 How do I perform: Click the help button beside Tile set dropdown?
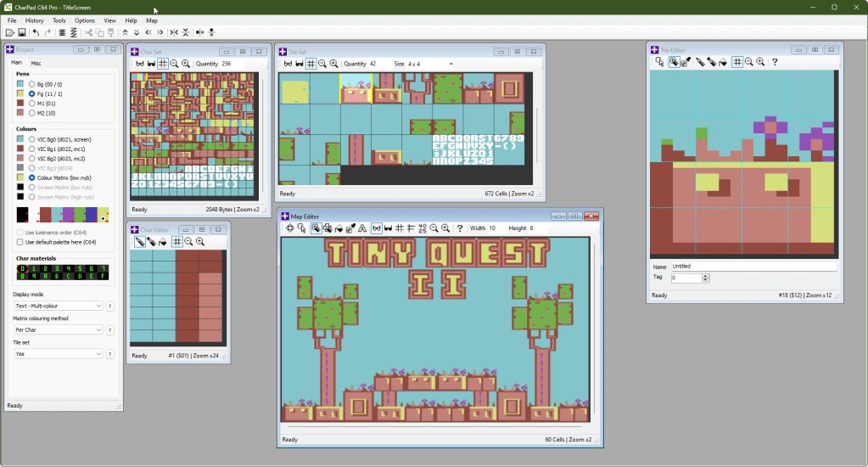pos(110,354)
